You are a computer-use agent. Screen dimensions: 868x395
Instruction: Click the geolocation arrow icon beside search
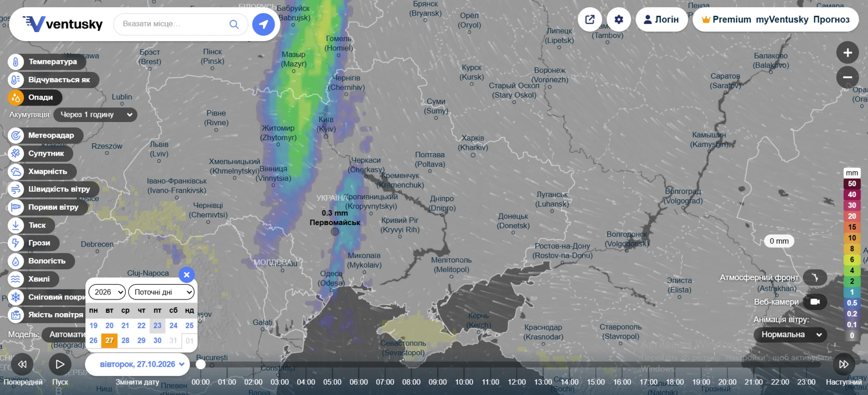tap(264, 24)
